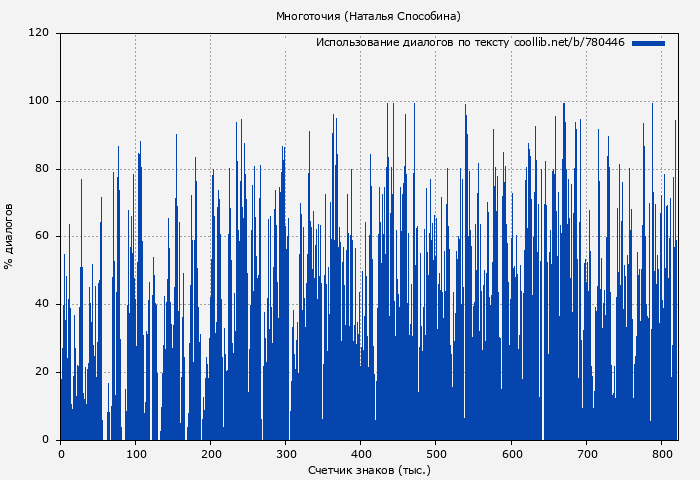Screen dimensions: 700x480
Task: Select the y-axis tick label 20
Action: click(42, 372)
